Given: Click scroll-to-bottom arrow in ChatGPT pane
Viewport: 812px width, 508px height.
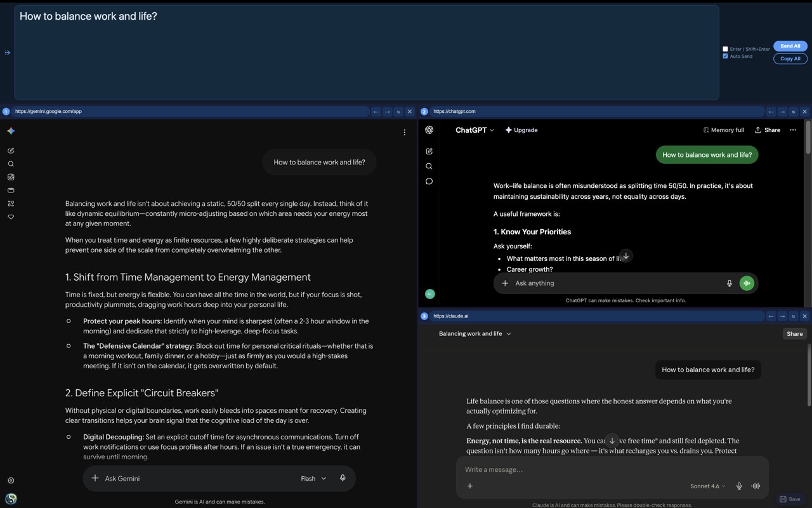Looking at the screenshot, I should (625, 256).
